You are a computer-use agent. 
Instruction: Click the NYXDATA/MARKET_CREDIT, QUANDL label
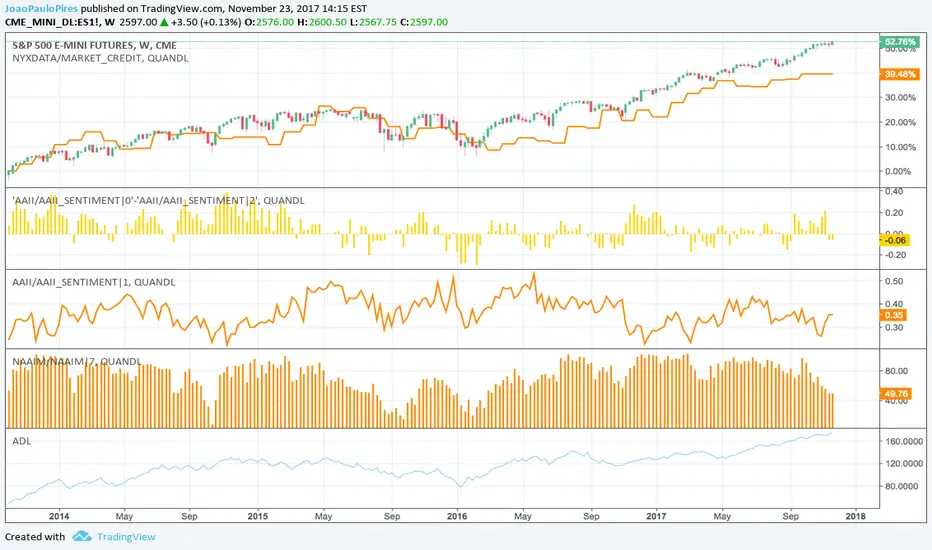tap(100, 58)
